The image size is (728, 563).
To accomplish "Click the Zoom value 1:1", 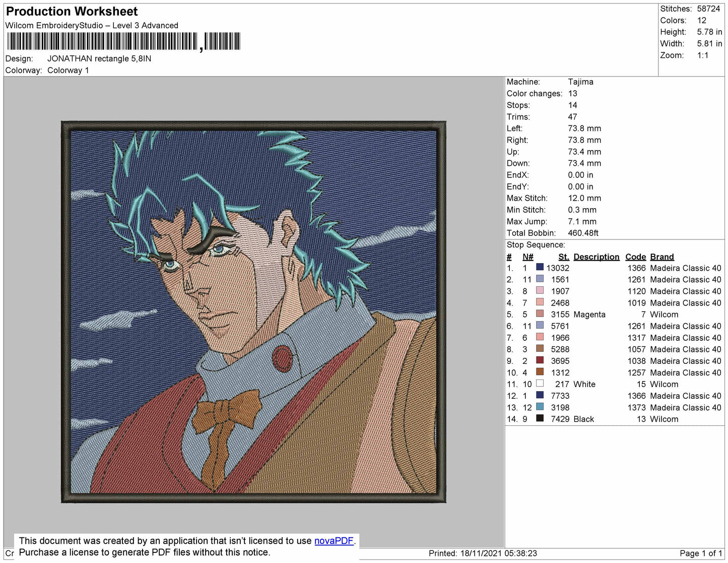I will 703,55.
